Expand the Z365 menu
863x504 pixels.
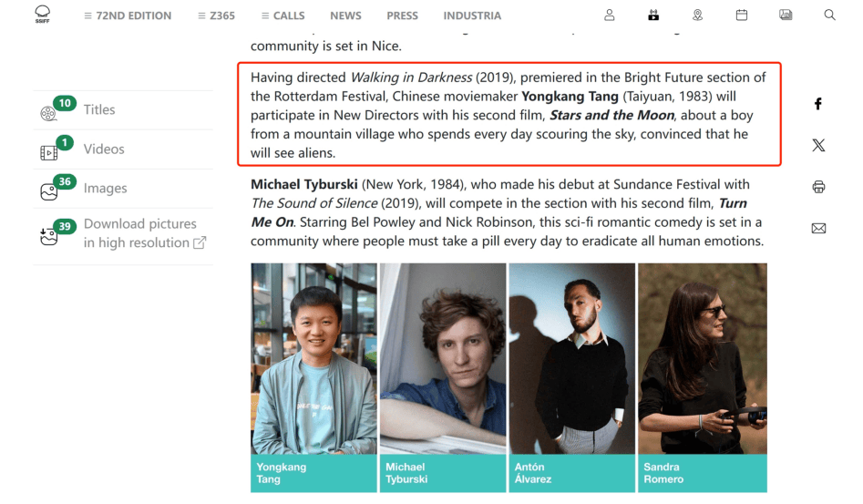point(216,16)
